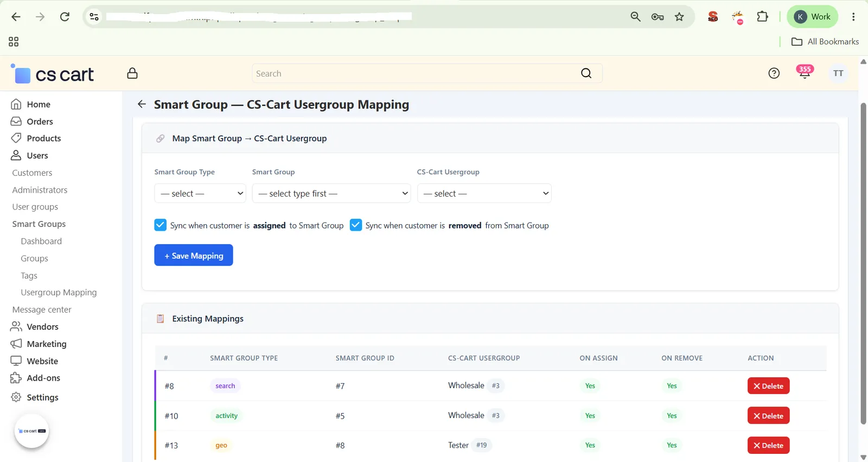Open Smart Groups Dashboard sidebar item

[x=41, y=241]
